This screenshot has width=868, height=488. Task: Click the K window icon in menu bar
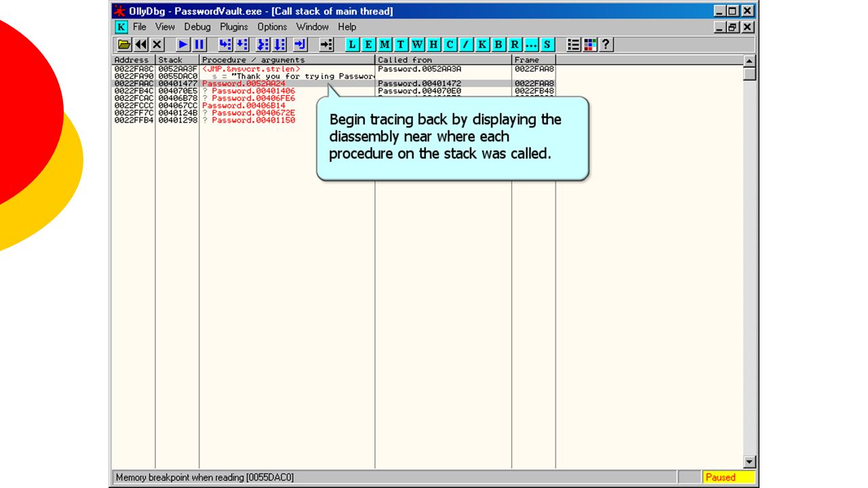pos(121,27)
